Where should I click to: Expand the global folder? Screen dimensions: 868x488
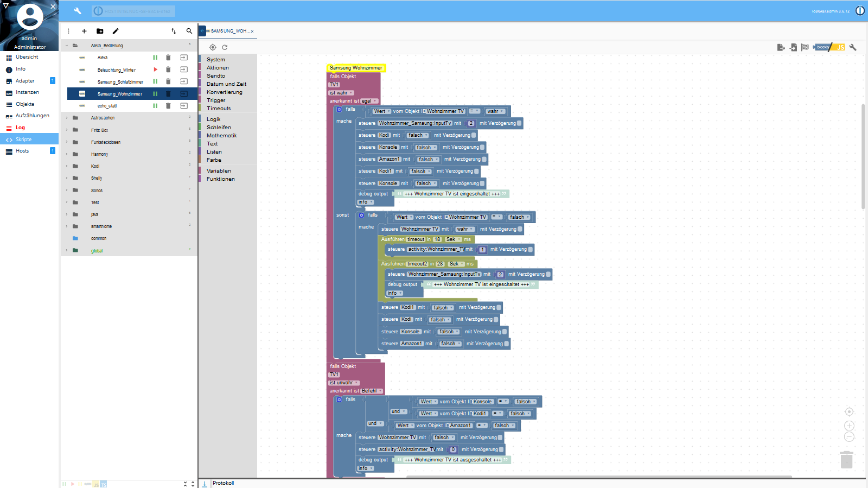[67, 251]
